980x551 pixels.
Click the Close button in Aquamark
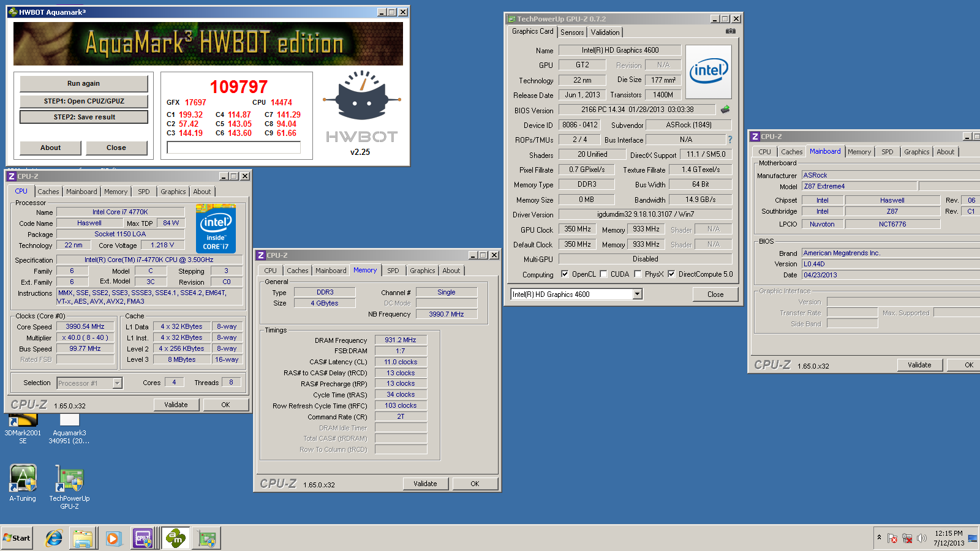(116, 148)
